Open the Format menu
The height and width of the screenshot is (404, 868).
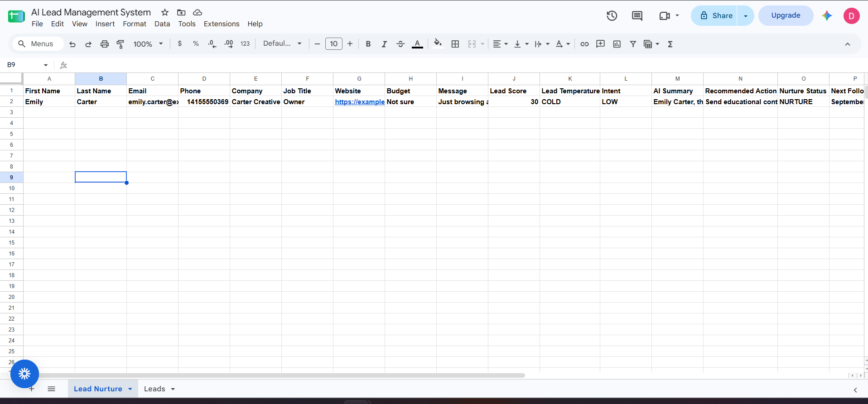click(135, 24)
